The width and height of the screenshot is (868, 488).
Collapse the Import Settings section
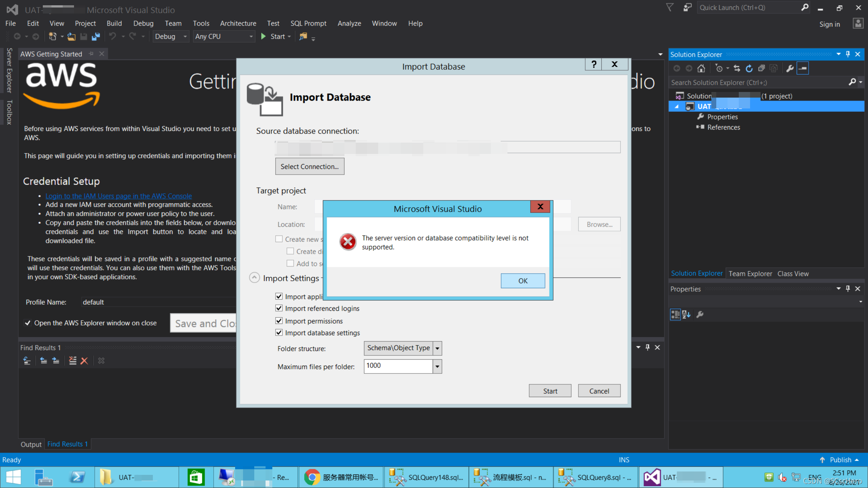point(254,278)
